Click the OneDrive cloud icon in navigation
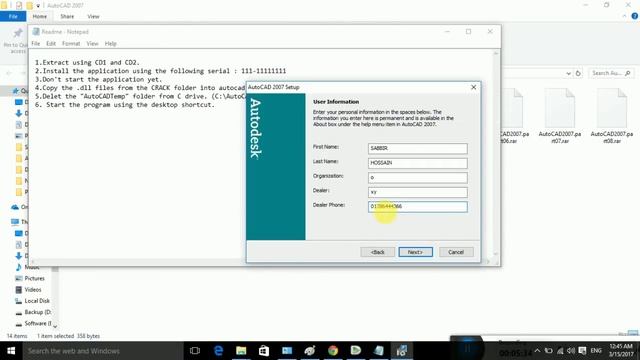This screenshot has height=360, width=640. (x=15, y=207)
